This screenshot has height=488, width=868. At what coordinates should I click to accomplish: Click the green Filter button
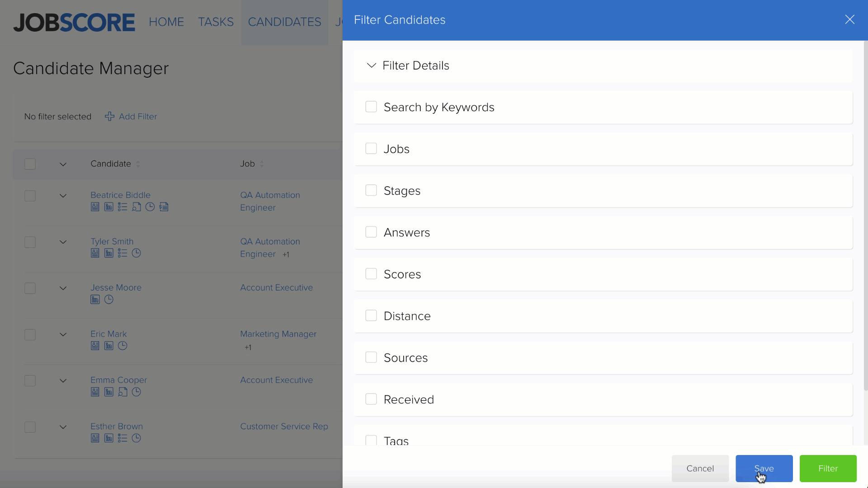[x=829, y=468]
